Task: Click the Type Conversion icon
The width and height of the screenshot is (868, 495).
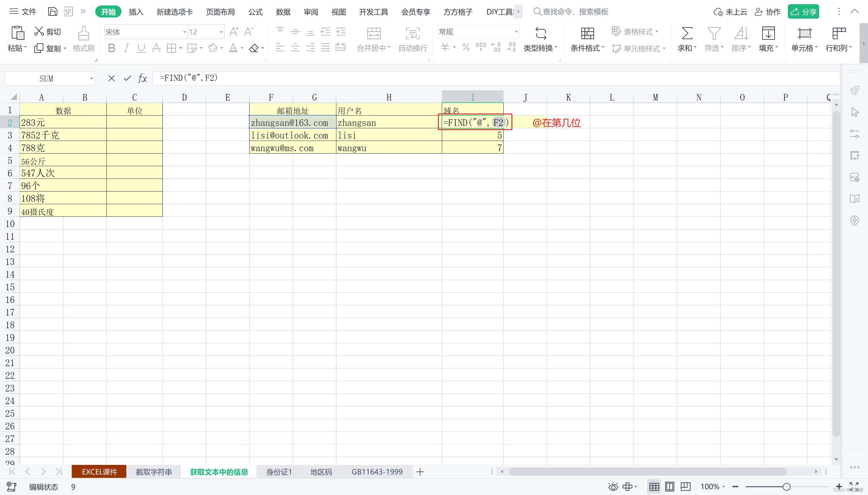Action: pos(540,33)
